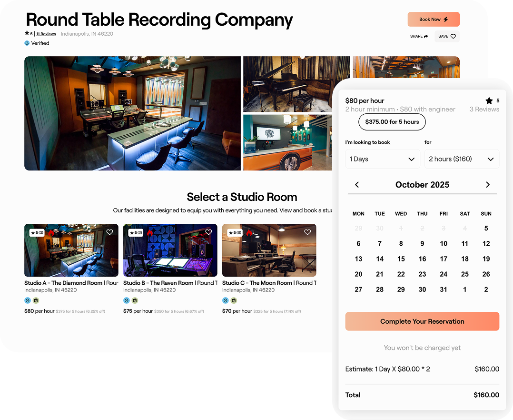Open Studio B thumbnail image

pyautogui.click(x=170, y=250)
